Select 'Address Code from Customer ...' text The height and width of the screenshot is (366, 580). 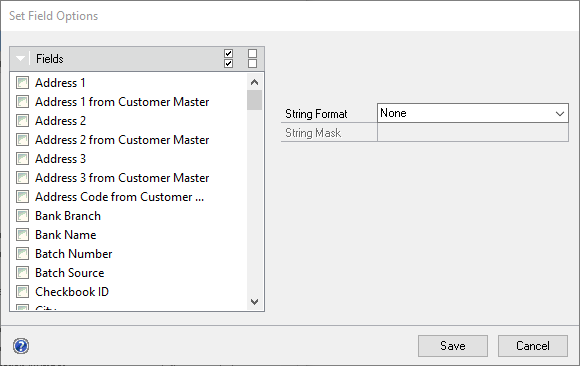point(119,197)
